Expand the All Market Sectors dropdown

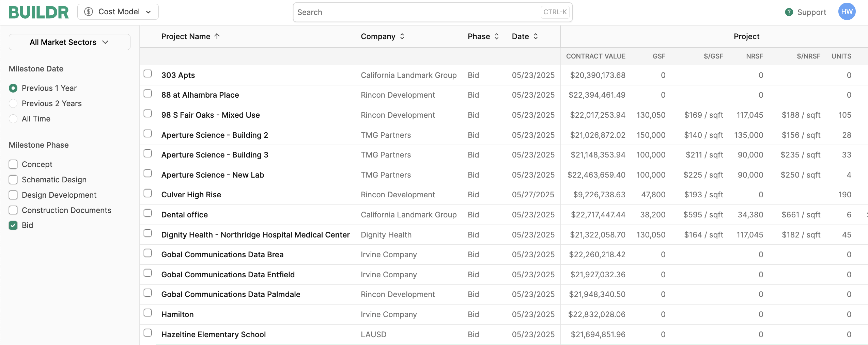pyautogui.click(x=69, y=42)
